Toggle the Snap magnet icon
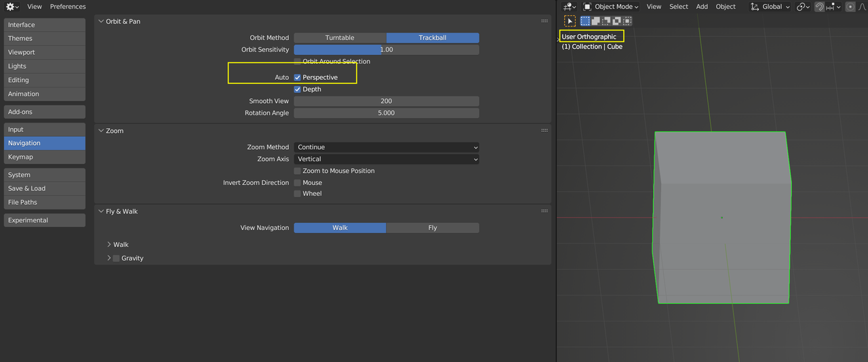This screenshot has height=362, width=868. click(819, 7)
